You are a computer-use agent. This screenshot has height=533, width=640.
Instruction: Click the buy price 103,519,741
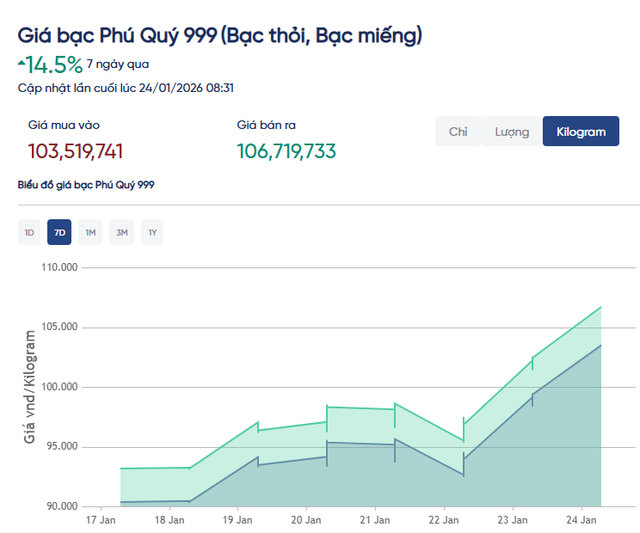click(76, 152)
